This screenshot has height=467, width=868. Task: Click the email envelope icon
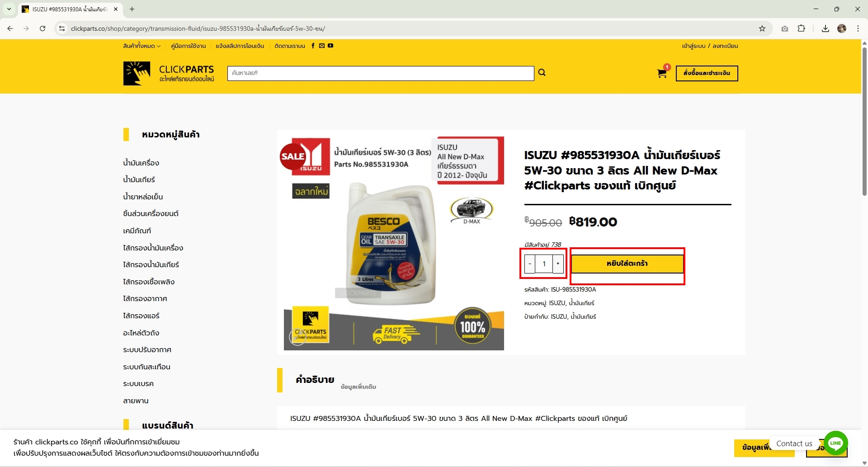pyautogui.click(x=322, y=46)
